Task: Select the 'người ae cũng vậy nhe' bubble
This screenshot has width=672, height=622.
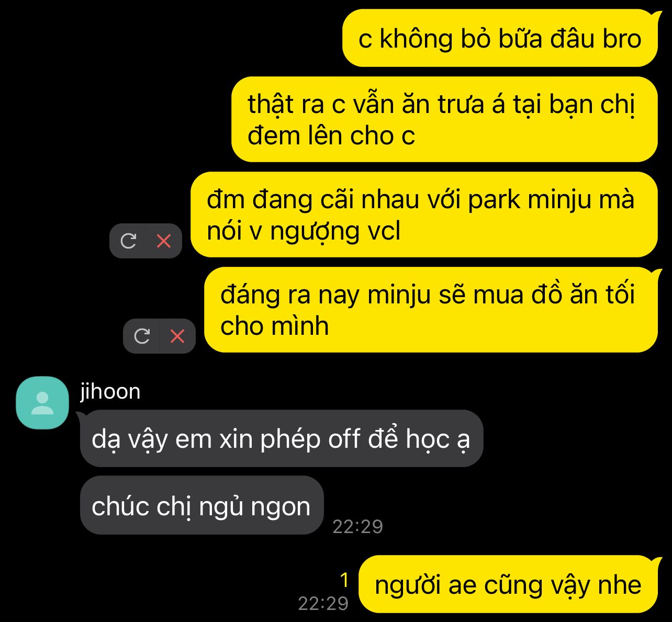Action: (508, 584)
